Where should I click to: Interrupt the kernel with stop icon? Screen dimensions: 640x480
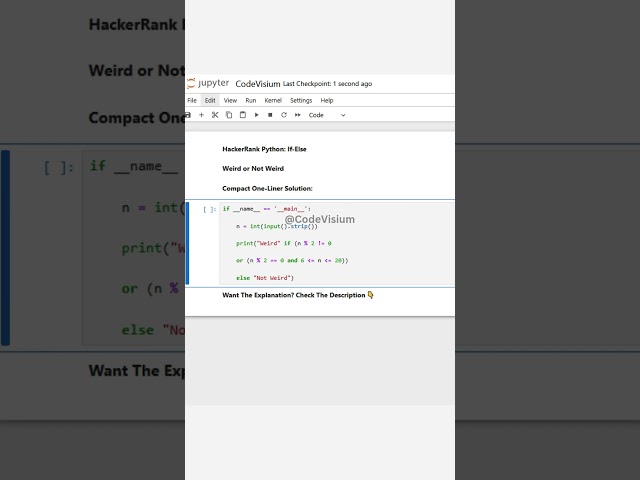click(x=270, y=115)
